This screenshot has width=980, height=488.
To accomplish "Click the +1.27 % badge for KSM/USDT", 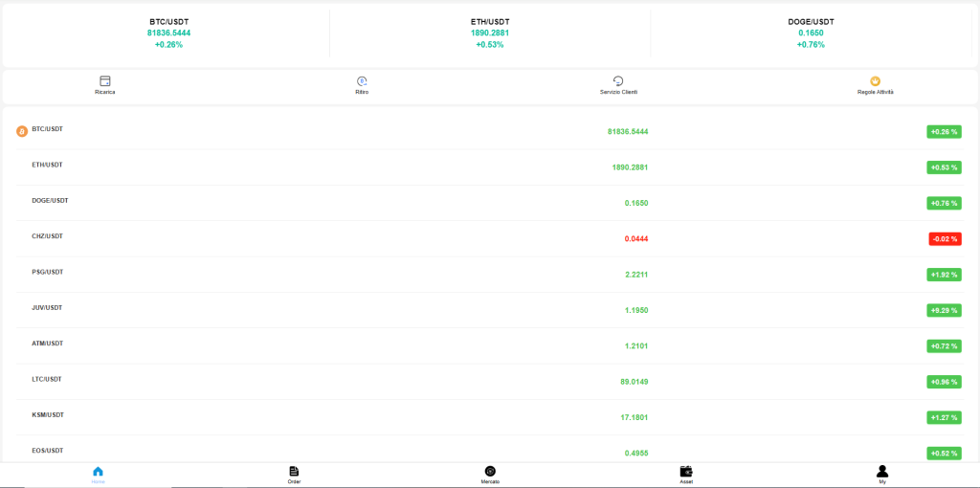I will (x=944, y=417).
